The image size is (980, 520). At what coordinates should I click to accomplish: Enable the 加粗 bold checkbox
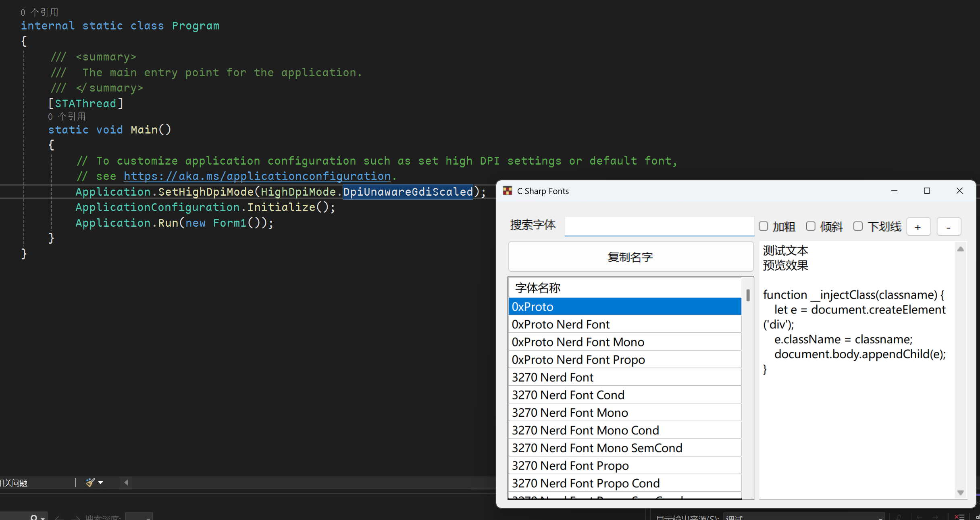[x=764, y=226]
